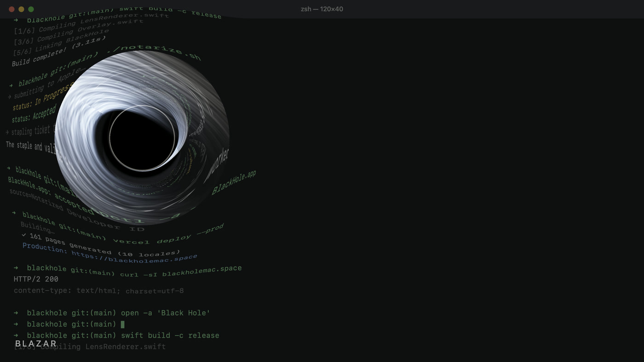Click 'source=Notarized Developer ID' output line
The height and width of the screenshot is (362, 644).
77,210
